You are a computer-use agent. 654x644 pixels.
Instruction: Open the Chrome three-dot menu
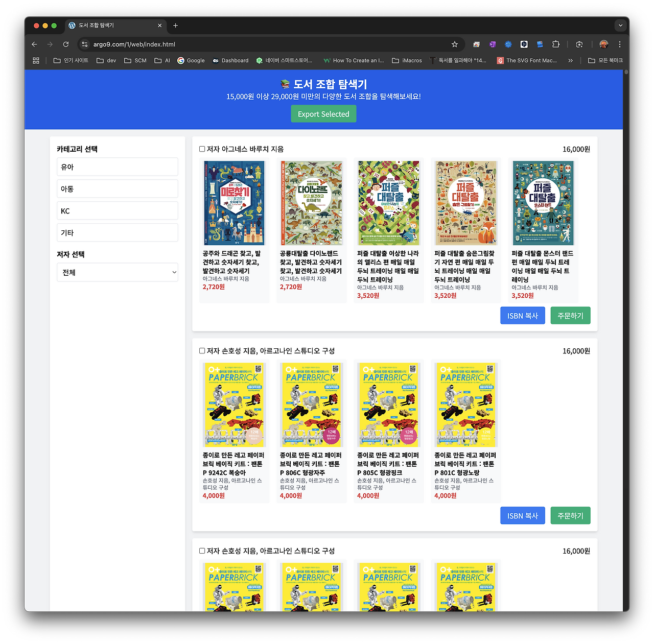coord(620,44)
